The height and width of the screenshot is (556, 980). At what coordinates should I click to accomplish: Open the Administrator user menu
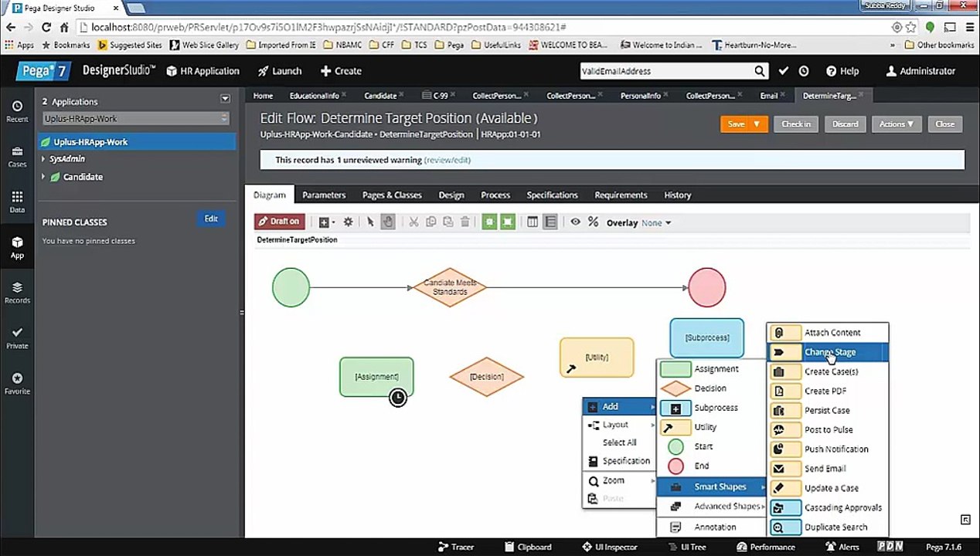(x=920, y=71)
